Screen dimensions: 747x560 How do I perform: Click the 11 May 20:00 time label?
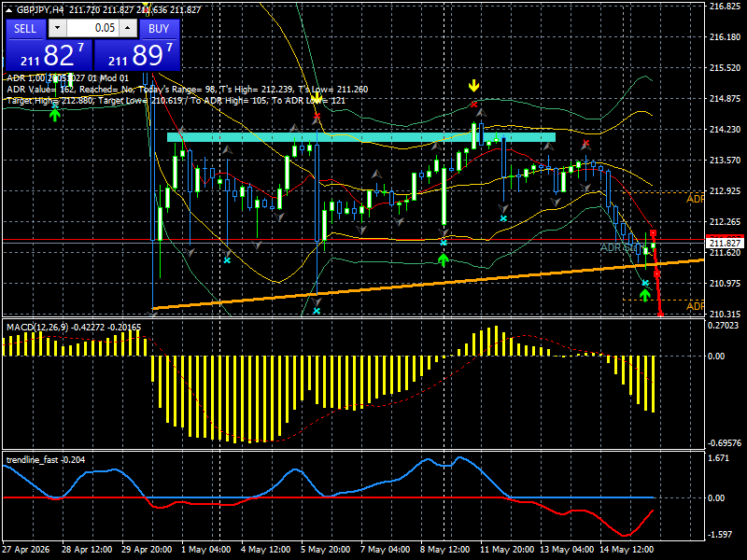tap(507, 550)
